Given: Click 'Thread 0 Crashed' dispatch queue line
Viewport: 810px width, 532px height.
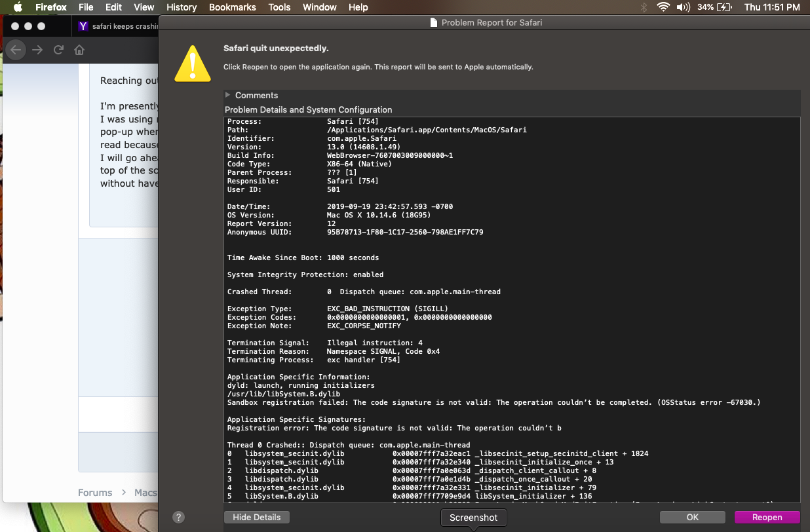Looking at the screenshot, I should tap(349, 445).
